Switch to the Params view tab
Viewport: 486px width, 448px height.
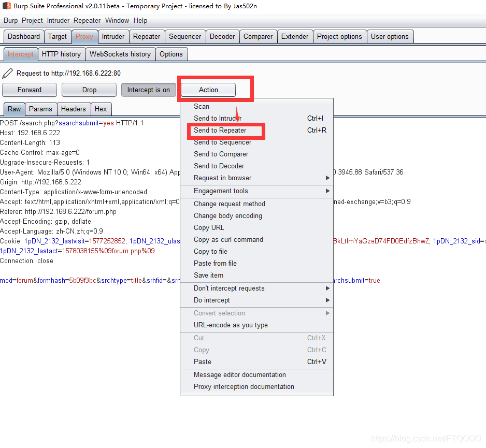[40, 109]
